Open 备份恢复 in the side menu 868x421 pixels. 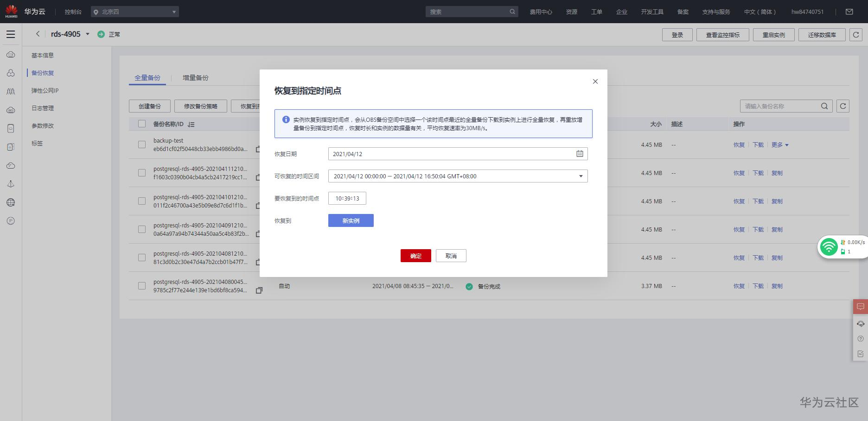pyautogui.click(x=43, y=73)
